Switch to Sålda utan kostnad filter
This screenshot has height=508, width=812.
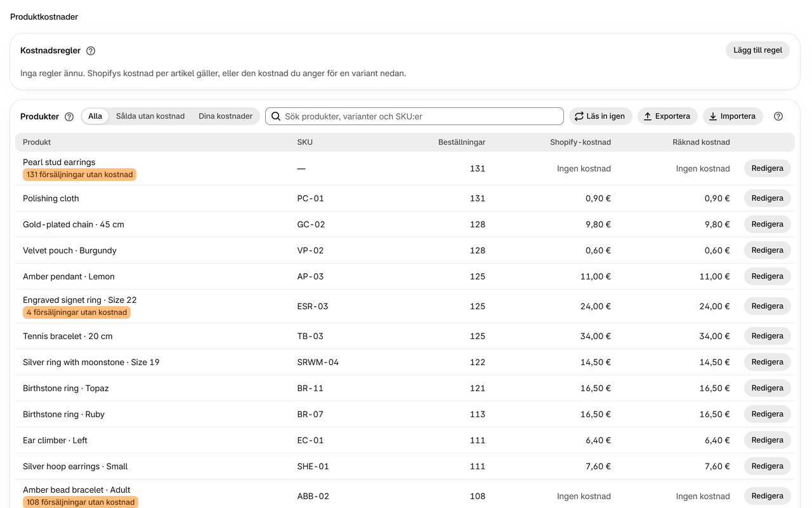point(150,116)
